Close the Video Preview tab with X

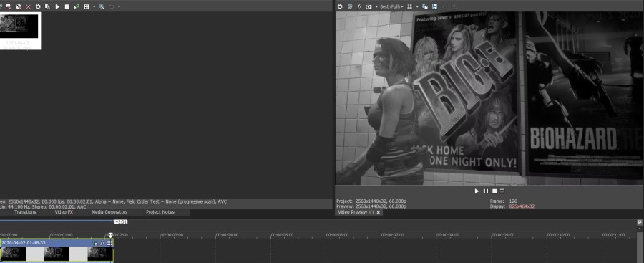click(379, 212)
